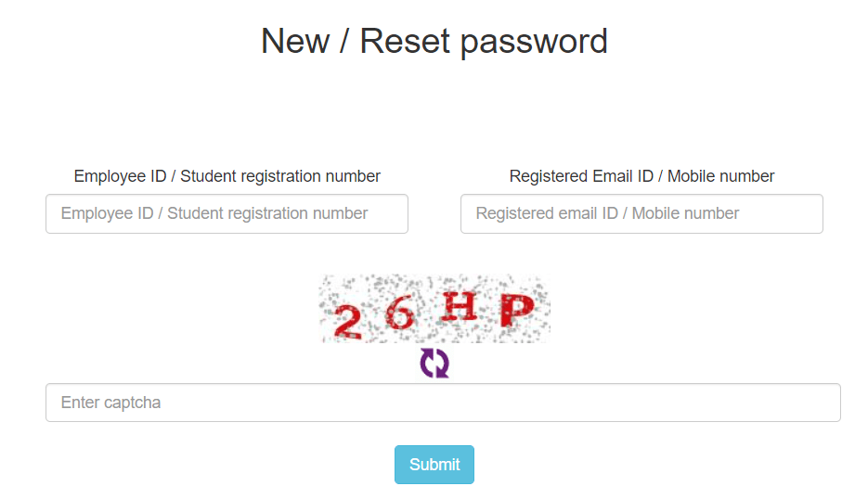The image size is (868, 499).
Task: Click the word 'New' in the heading
Action: [x=296, y=41]
